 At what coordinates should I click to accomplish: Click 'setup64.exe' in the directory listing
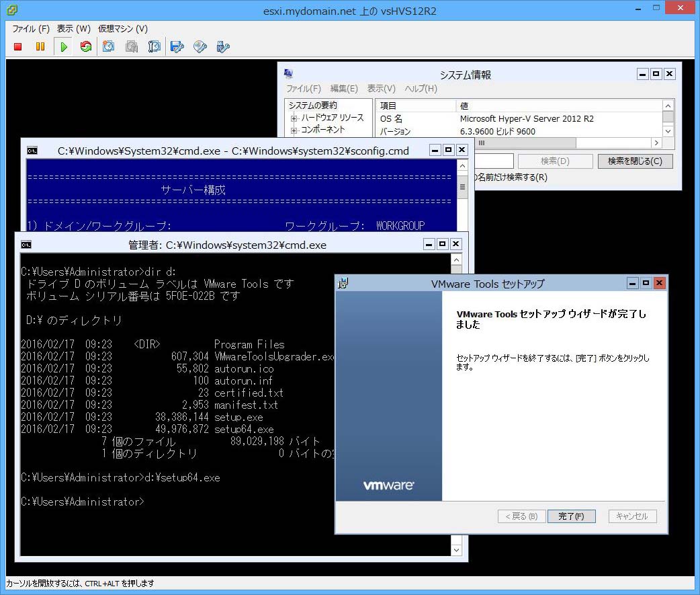coord(244,430)
